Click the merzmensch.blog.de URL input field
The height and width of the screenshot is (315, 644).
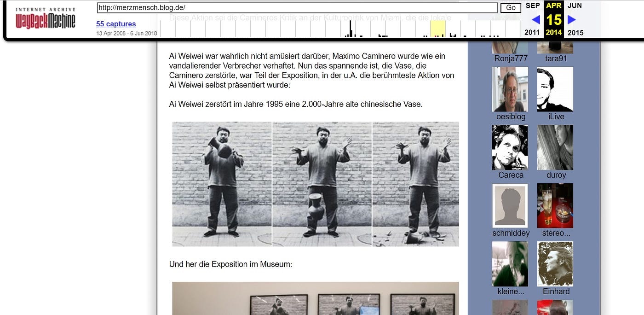297,8
